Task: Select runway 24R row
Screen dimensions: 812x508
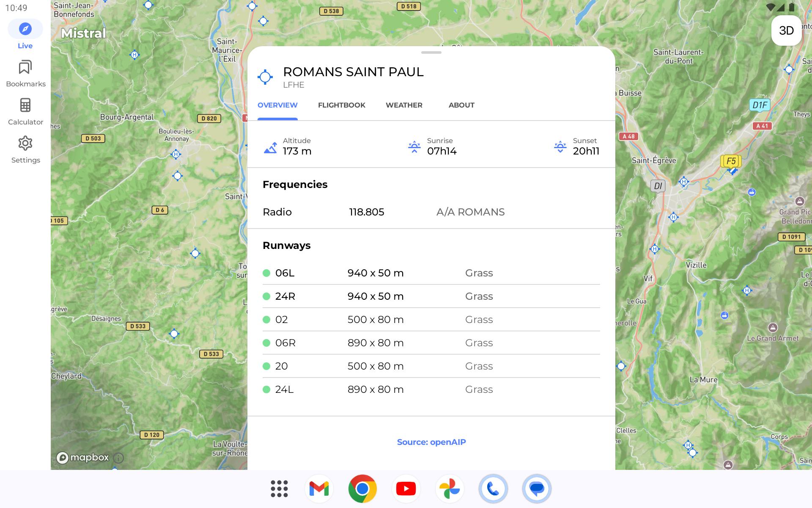Action: (431, 296)
